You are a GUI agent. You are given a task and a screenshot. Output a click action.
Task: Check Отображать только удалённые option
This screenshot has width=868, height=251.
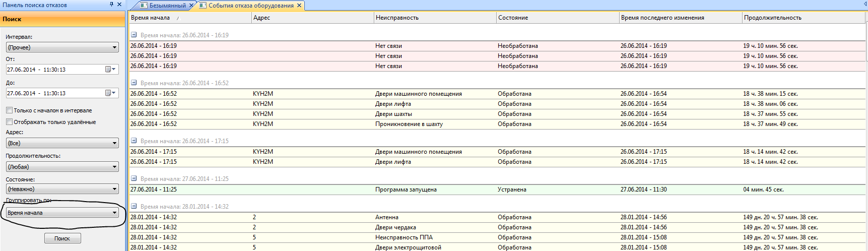(9, 122)
